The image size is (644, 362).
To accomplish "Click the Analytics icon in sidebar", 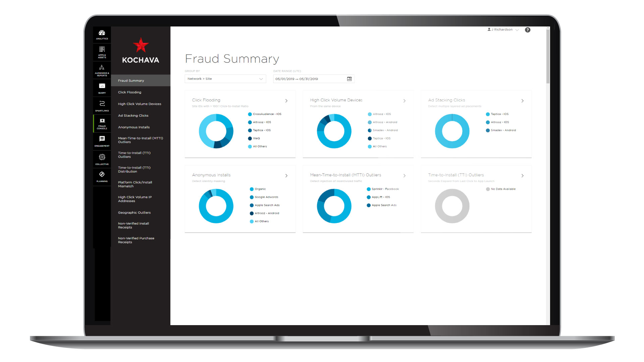I will [x=101, y=35].
